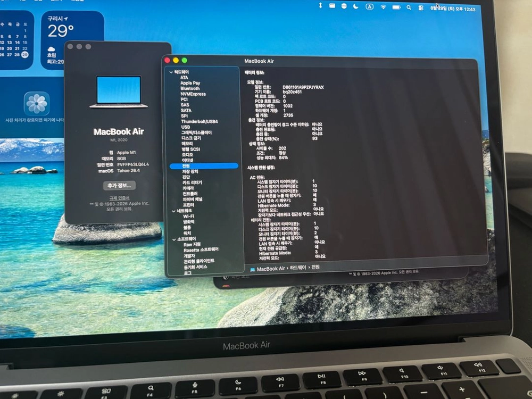This screenshot has height=399, width=532.
Task: Select 그래픽/디스플레이 in the sidebar
Action: click(x=196, y=132)
